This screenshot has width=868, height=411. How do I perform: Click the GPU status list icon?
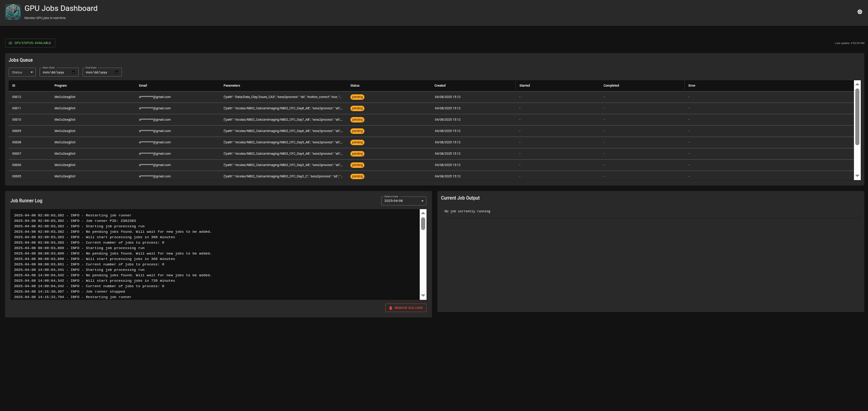pyautogui.click(x=10, y=43)
